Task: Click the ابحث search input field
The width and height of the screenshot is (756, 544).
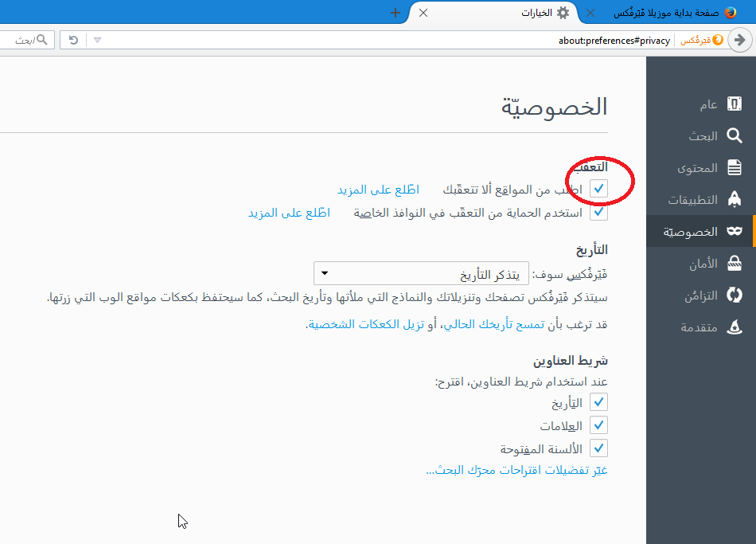Action: (x=26, y=40)
